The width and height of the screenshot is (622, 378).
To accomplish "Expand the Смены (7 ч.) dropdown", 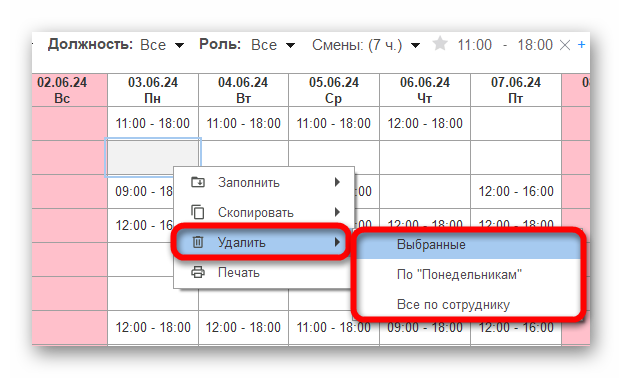I will click(x=415, y=46).
